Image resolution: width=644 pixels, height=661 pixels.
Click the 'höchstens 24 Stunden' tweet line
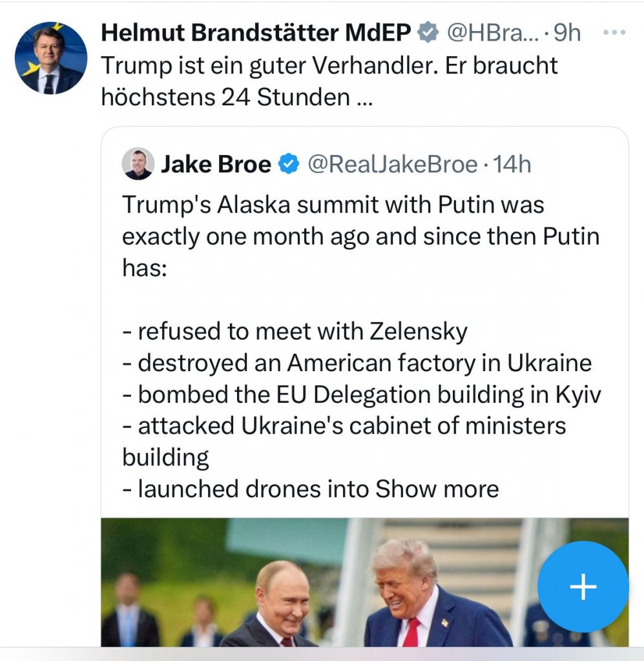227,98
